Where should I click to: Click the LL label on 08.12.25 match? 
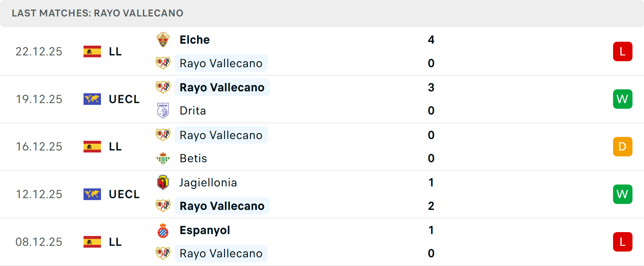pos(115,242)
